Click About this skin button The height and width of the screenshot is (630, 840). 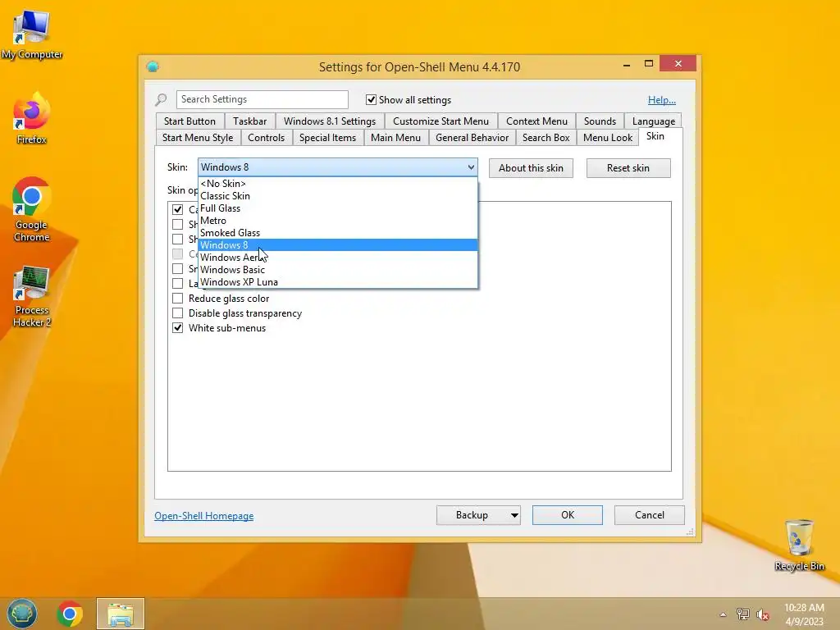click(x=531, y=167)
